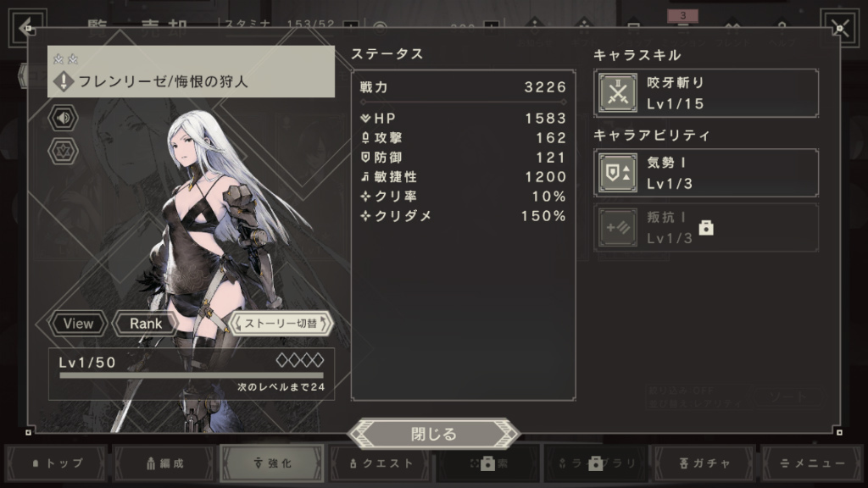Click the back arrow icon top-left
868x488 pixels.
tap(26, 27)
